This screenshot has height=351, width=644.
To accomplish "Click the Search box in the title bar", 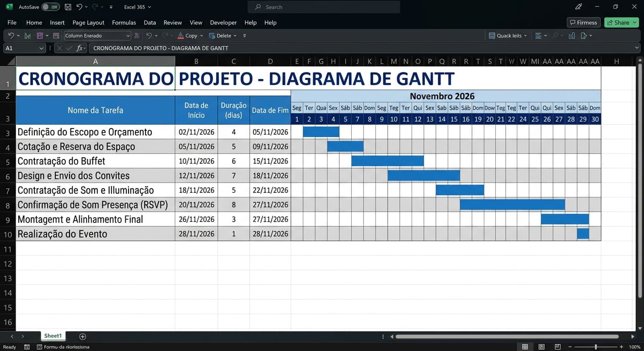I will pos(324,7).
